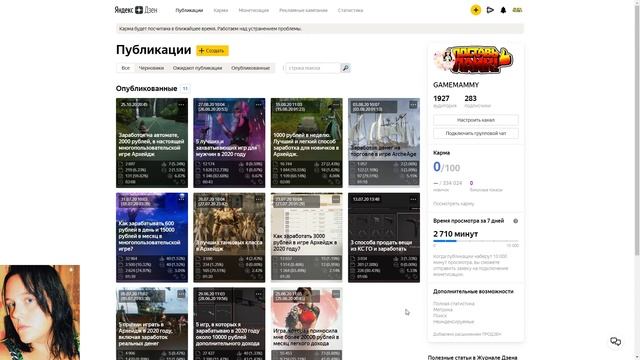The image size is (640, 360).
Task: Select the Все filter tab
Action: (x=126, y=68)
